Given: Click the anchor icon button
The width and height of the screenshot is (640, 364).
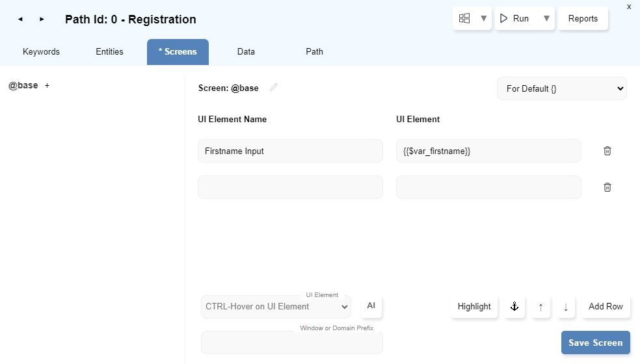Looking at the screenshot, I should coord(514,307).
